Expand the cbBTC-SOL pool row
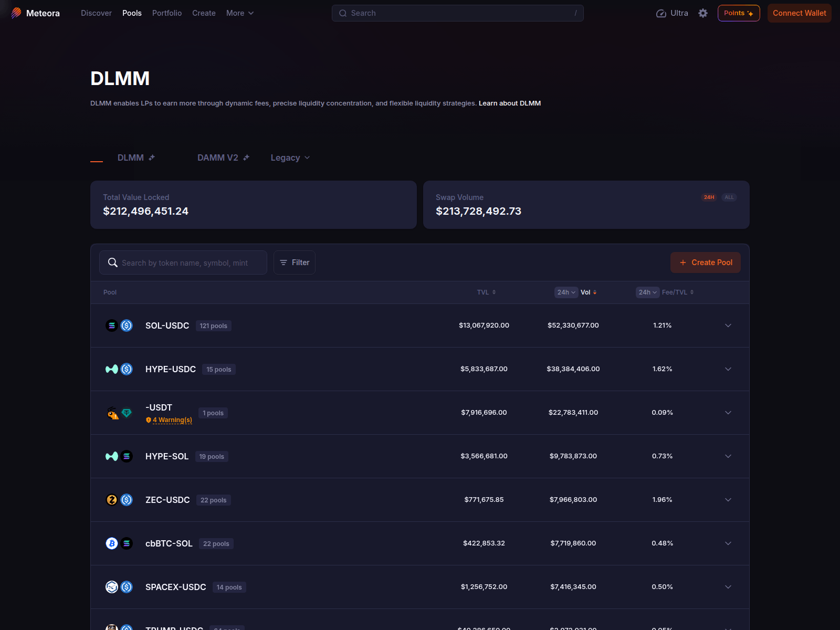 click(728, 543)
